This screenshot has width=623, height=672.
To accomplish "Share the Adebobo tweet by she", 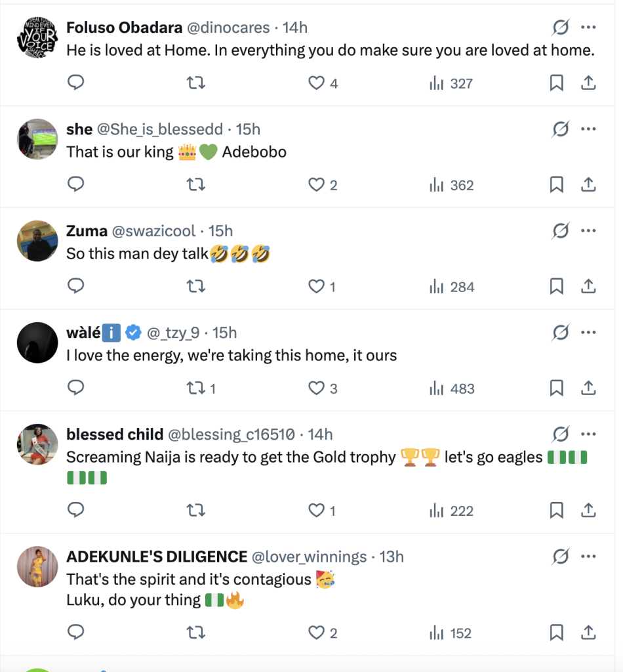I will pos(588,185).
